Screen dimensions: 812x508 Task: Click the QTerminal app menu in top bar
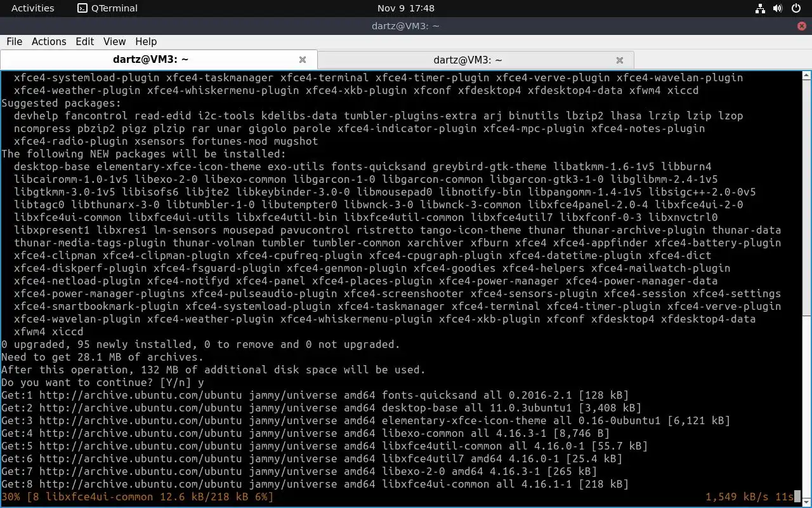(x=107, y=8)
